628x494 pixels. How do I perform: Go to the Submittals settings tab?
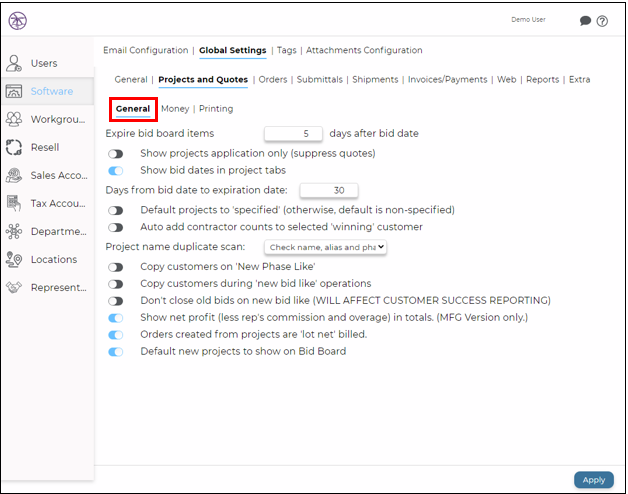tap(320, 79)
